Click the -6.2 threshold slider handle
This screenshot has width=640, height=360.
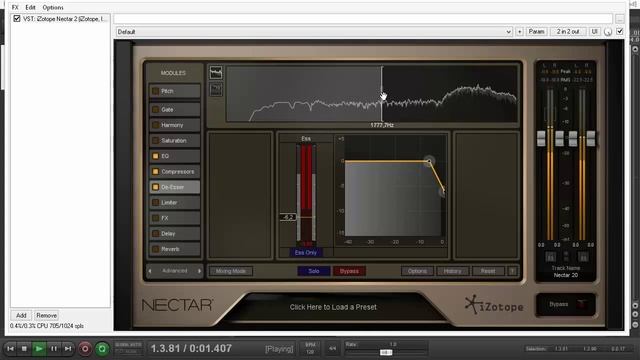[x=288, y=217]
